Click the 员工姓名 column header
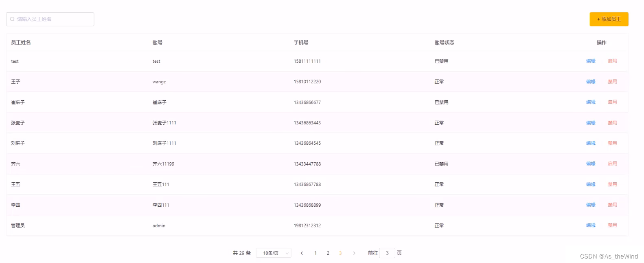This screenshot has width=644, height=263. [21, 42]
